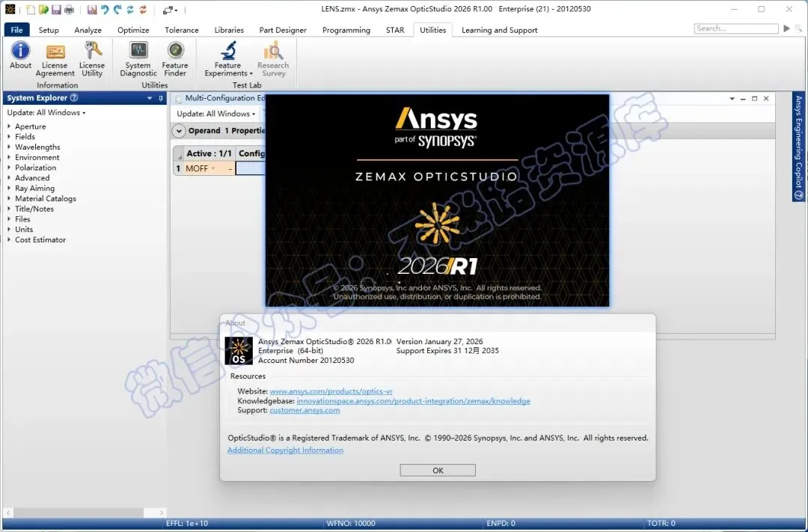The height and width of the screenshot is (532, 808).
Task: Expand the Aperture tree node
Action: [x=9, y=126]
